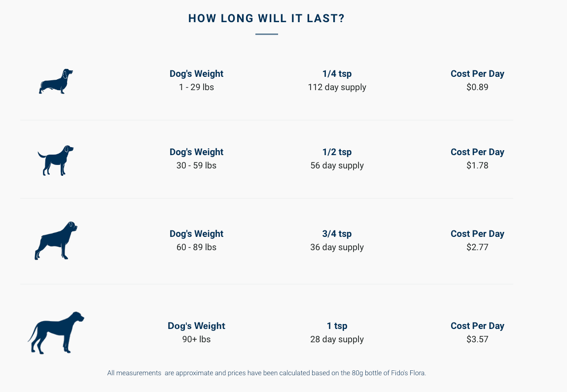
Task: Select the "1 - 29 lbs" weight text
Action: (196, 87)
